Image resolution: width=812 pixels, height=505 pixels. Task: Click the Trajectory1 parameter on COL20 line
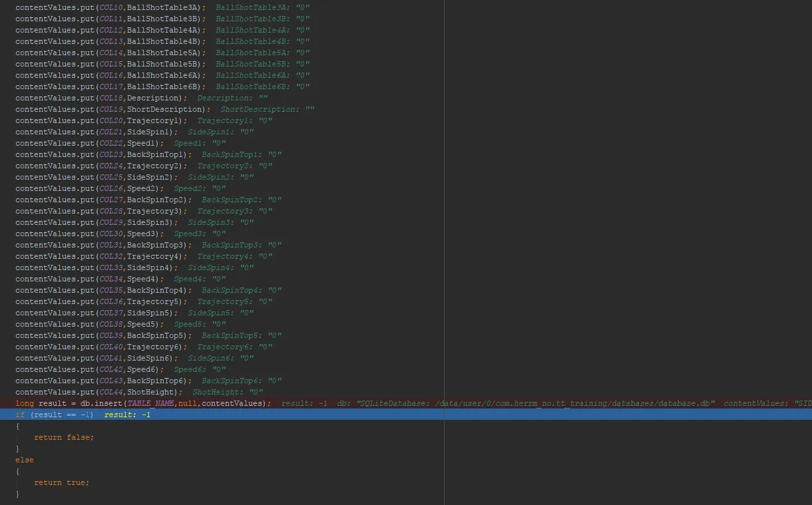pyautogui.click(x=153, y=120)
